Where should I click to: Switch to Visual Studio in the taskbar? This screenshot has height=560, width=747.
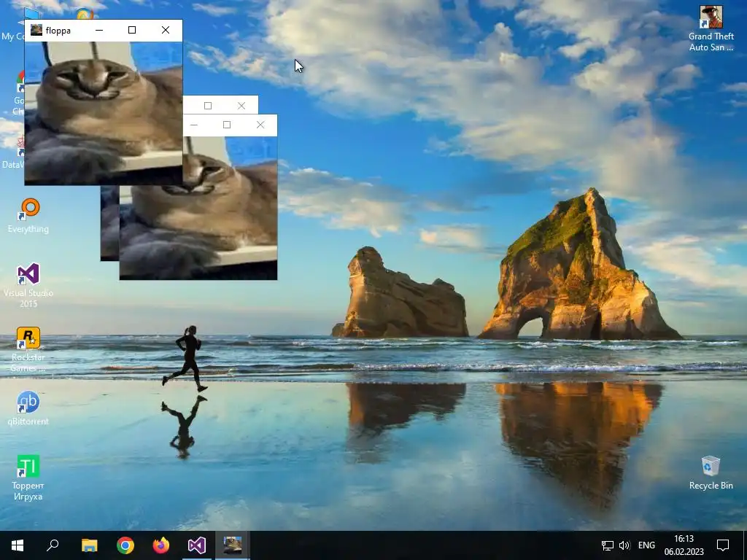point(197,545)
